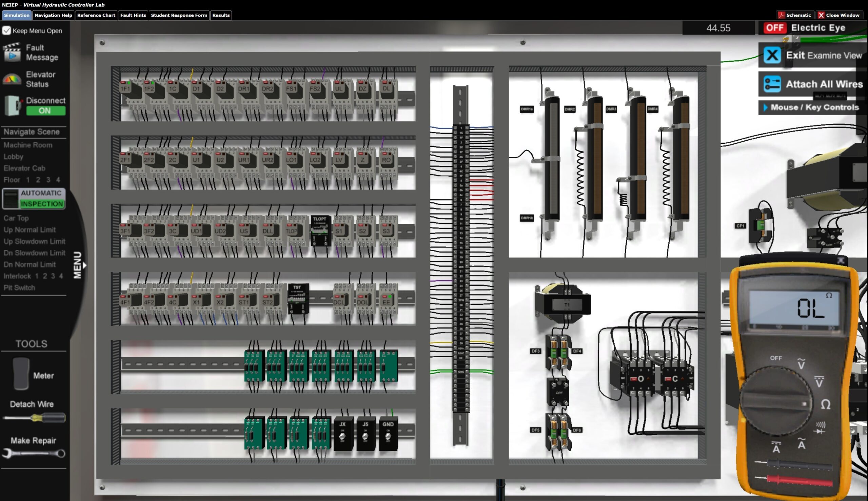This screenshot has height=501, width=868.
Task: Open the Student Response Form tab
Action: tap(179, 15)
